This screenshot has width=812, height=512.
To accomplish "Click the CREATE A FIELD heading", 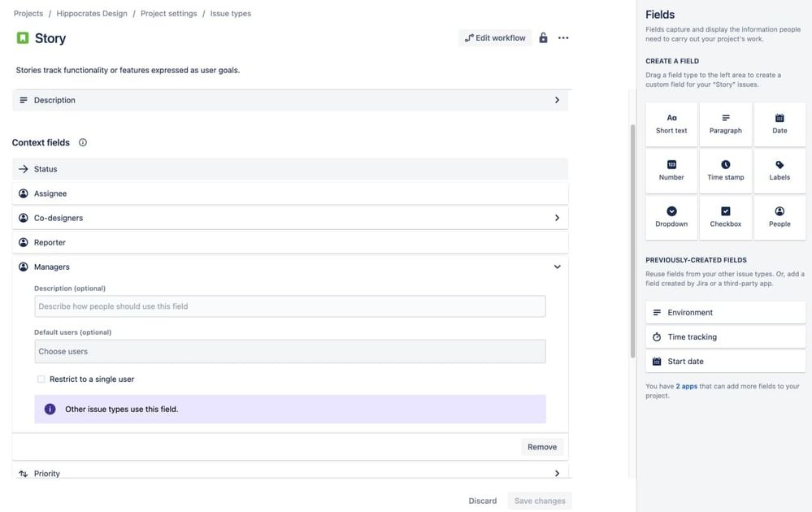I will click(671, 61).
